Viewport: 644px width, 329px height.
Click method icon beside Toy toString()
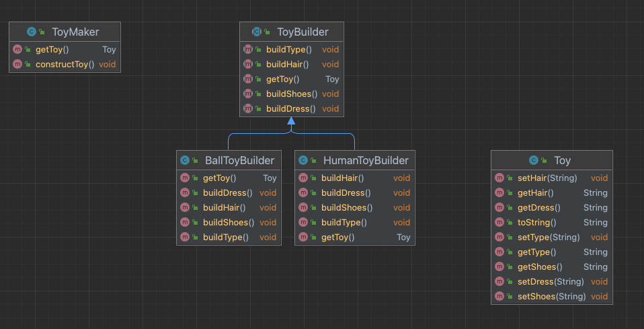point(499,222)
